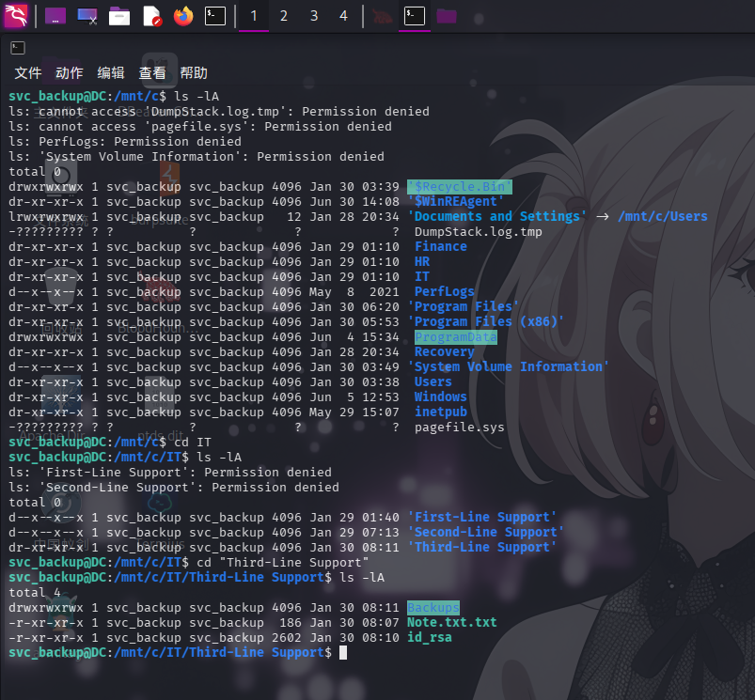755x700 pixels.
Task: Open the Kali Linux applications menu
Action: tap(16, 15)
